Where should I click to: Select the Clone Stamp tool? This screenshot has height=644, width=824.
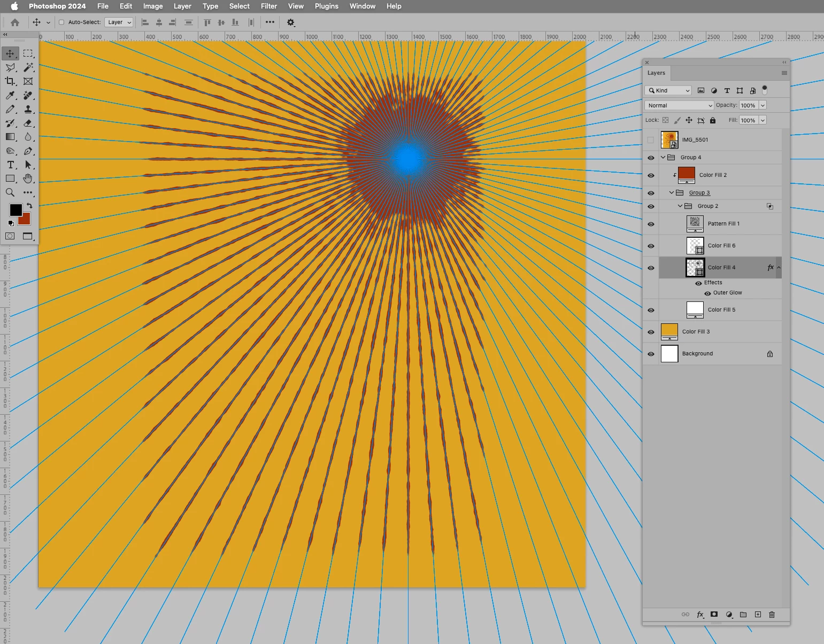click(28, 109)
